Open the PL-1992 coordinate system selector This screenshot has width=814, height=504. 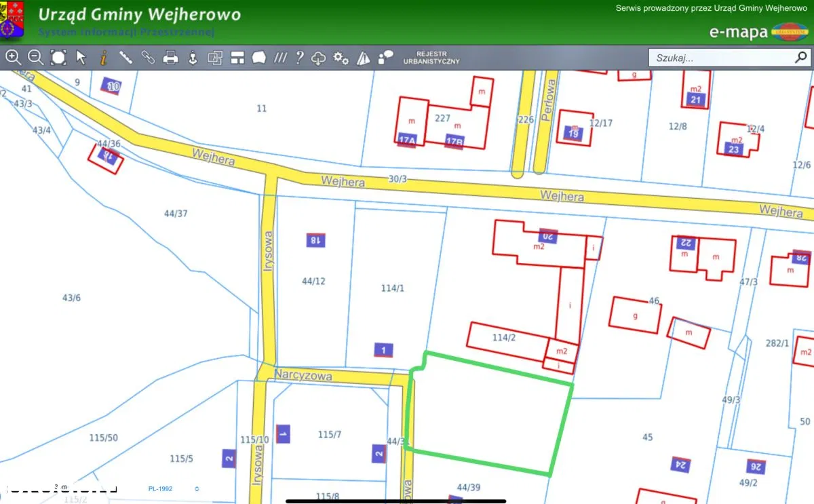tap(161, 488)
